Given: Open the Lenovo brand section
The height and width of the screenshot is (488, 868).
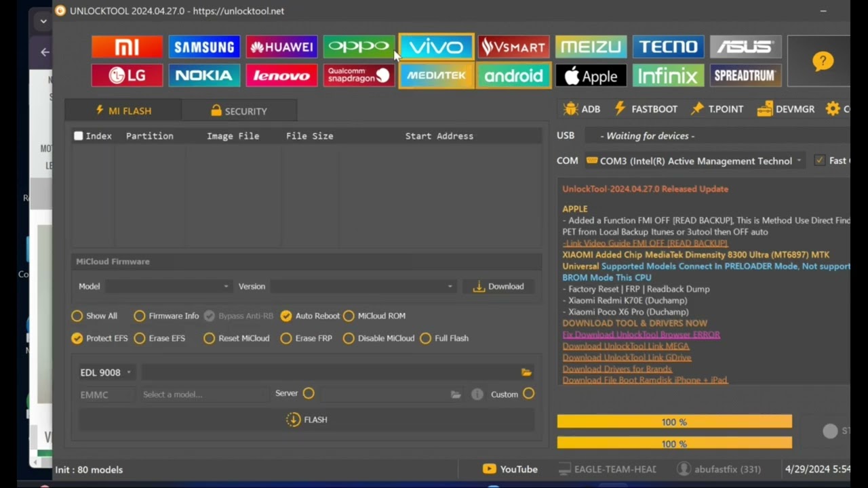Looking at the screenshot, I should coord(281,75).
